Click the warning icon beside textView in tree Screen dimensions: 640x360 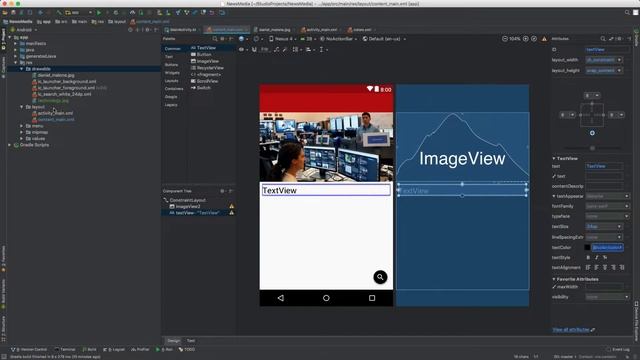(231, 213)
